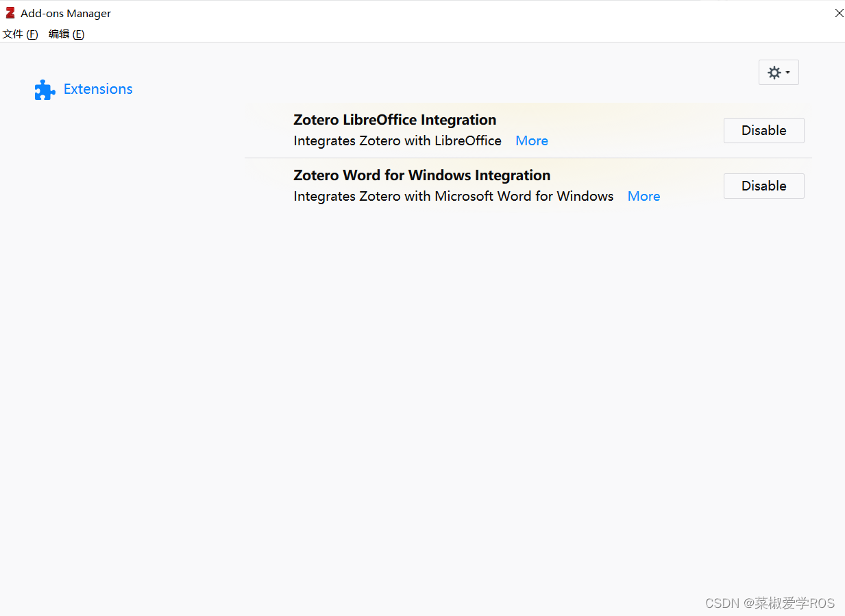Image resolution: width=845 pixels, height=616 pixels.
Task: Select Zotero Word for Windows Integration title
Action: tap(422, 175)
